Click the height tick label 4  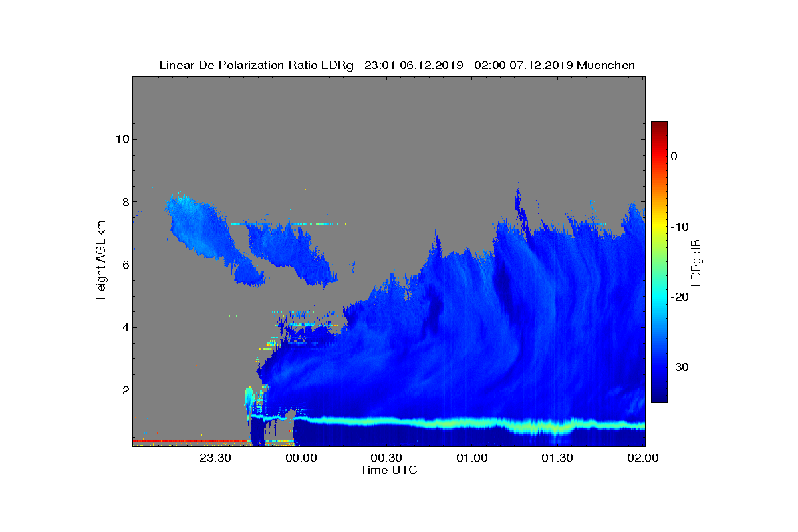tap(124, 327)
